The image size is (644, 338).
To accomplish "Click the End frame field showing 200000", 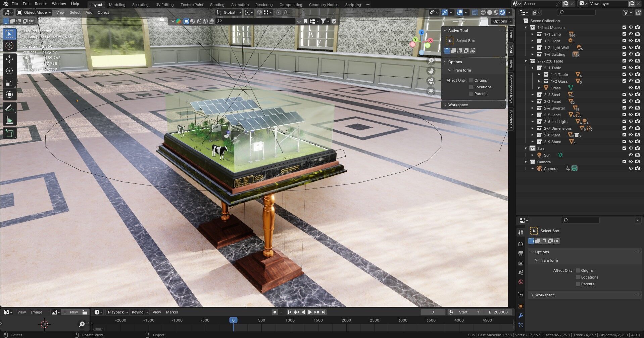I will [x=498, y=312].
